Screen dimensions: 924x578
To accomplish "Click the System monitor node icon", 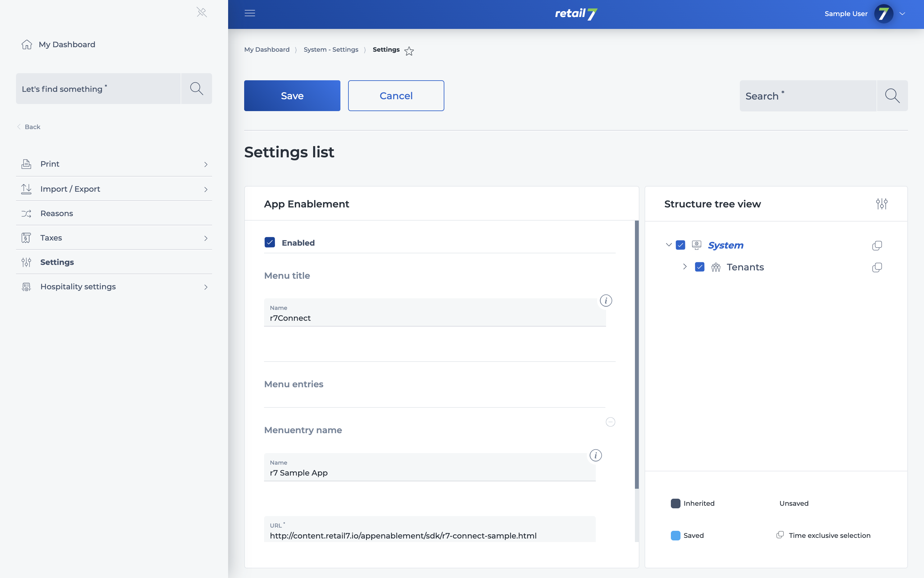I will tap(697, 245).
